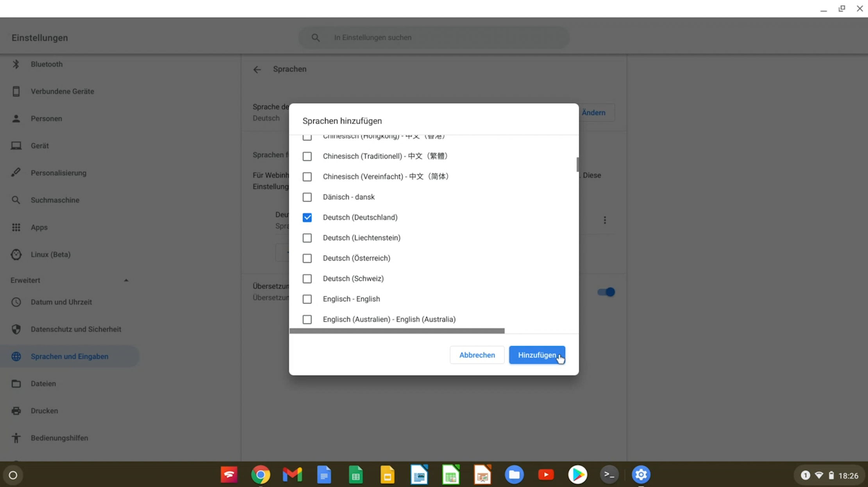Click the Drucken printer icon

click(x=16, y=411)
